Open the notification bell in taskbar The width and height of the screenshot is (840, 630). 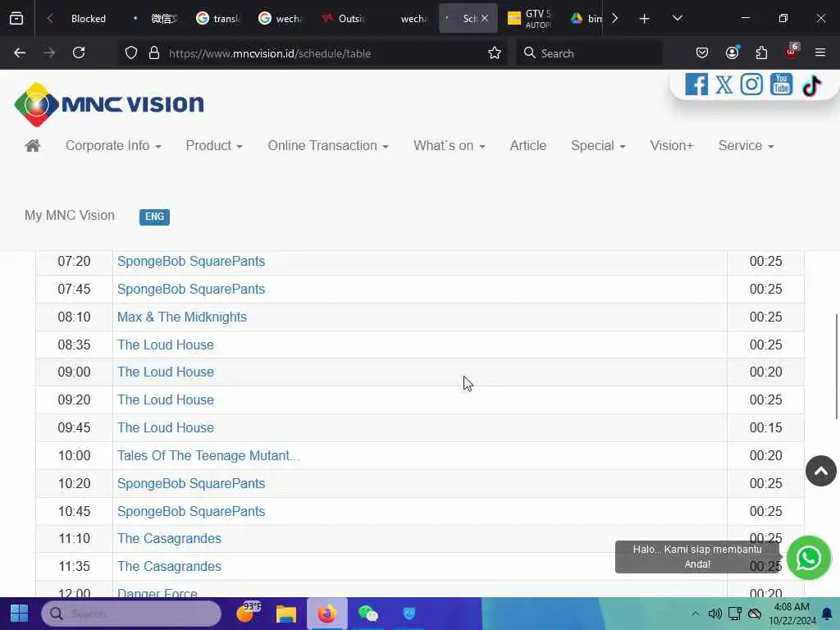click(x=827, y=614)
